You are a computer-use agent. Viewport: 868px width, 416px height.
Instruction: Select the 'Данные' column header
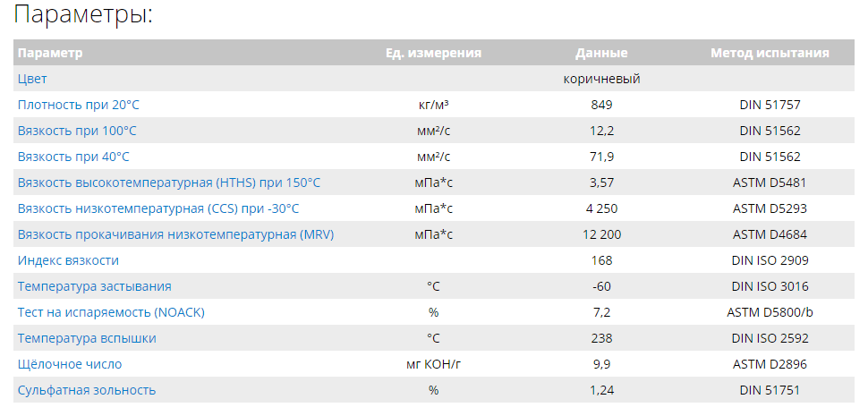tap(601, 53)
